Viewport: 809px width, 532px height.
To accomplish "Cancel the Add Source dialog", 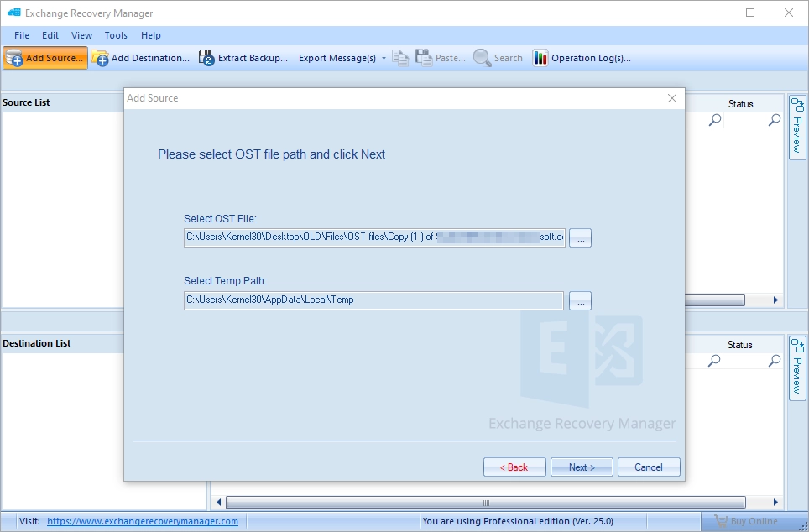I will pos(649,467).
